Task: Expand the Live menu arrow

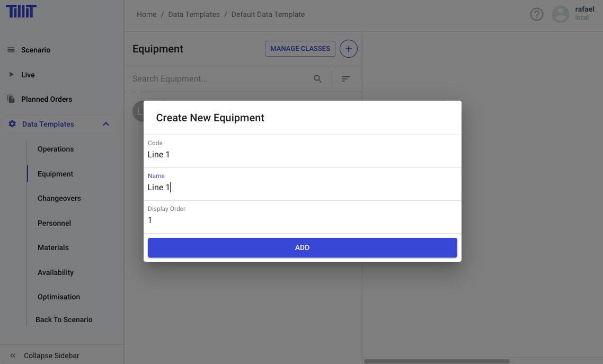Action: click(x=11, y=75)
